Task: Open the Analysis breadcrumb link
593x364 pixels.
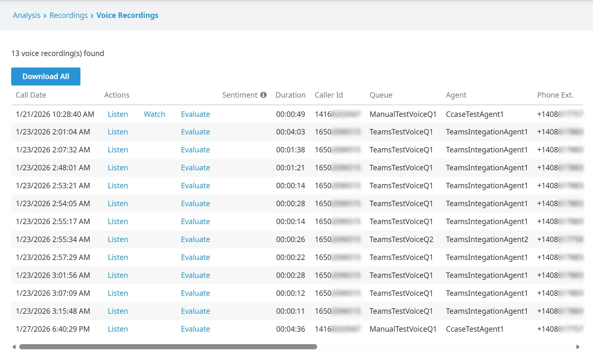Action: click(27, 15)
